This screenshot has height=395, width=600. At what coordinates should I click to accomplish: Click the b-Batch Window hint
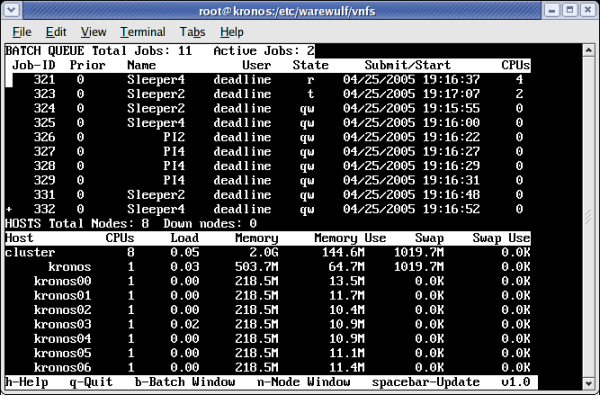[185, 382]
